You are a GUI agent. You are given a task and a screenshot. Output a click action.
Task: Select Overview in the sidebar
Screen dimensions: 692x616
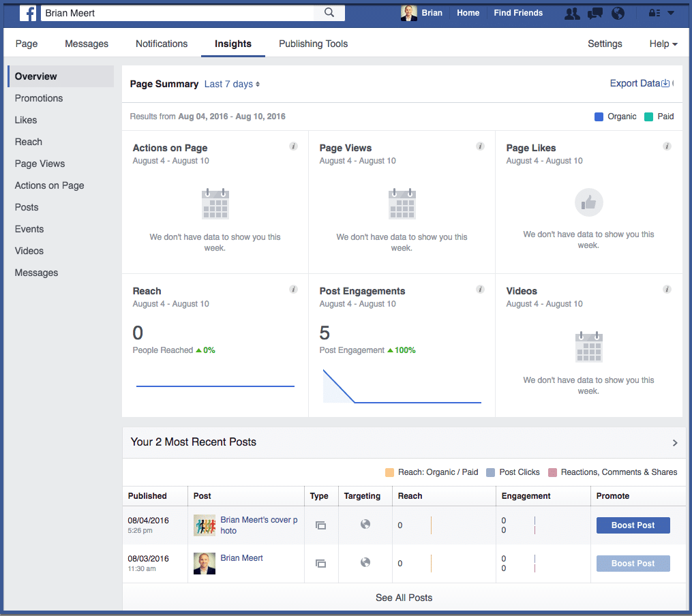coord(61,76)
